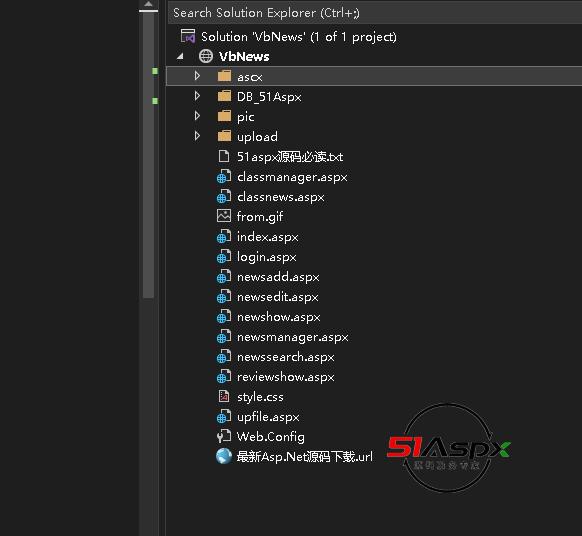Select newsmanager.aspx file
Screen dimensions: 582x536
(x=292, y=337)
